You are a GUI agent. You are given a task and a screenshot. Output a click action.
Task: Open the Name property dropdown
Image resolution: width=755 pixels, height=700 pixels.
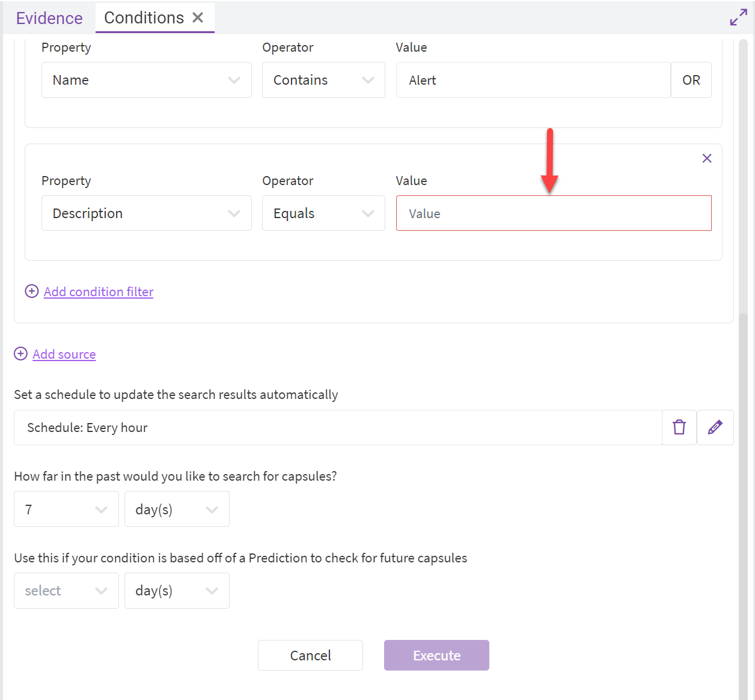click(x=146, y=80)
